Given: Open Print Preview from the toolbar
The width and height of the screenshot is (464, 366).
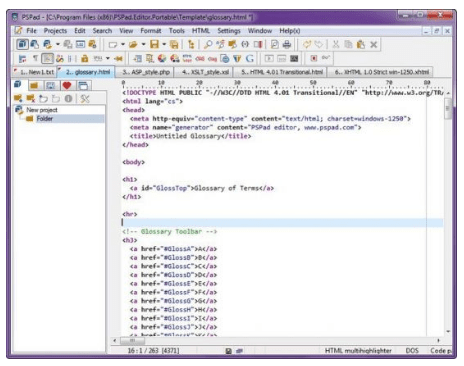Looking at the screenshot, I should [275, 44].
